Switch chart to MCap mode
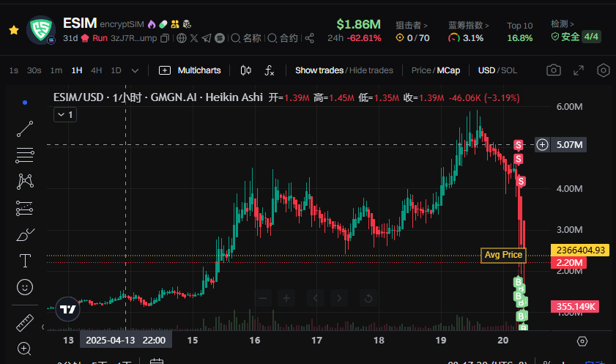 pyautogui.click(x=448, y=70)
